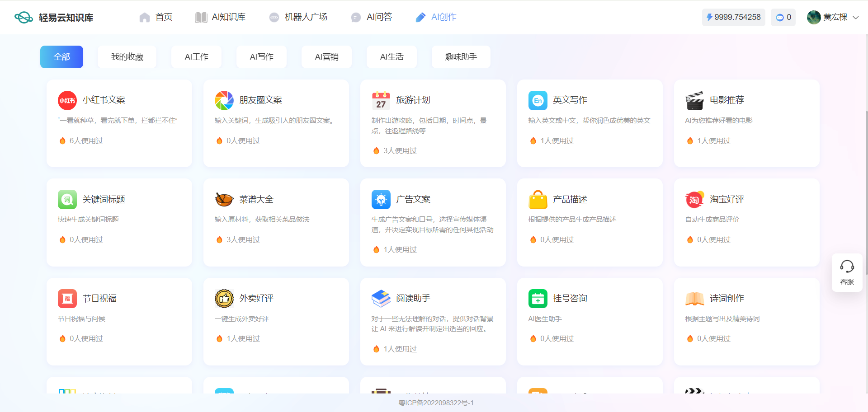Click description 根据提供的产品生成产品描述

(572, 220)
